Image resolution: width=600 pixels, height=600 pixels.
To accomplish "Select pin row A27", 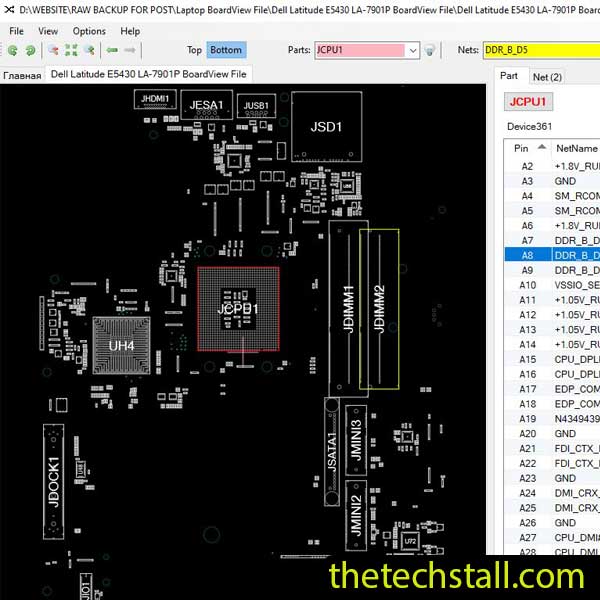I will [552, 538].
